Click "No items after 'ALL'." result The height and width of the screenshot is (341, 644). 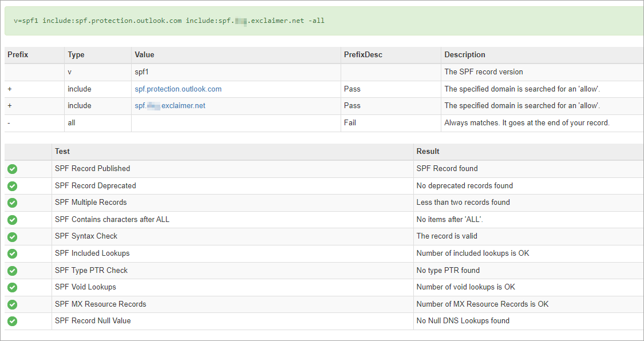[450, 220]
